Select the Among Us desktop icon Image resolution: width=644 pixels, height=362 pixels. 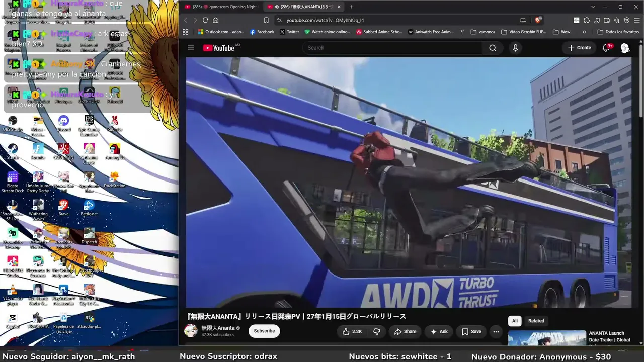pos(115,152)
